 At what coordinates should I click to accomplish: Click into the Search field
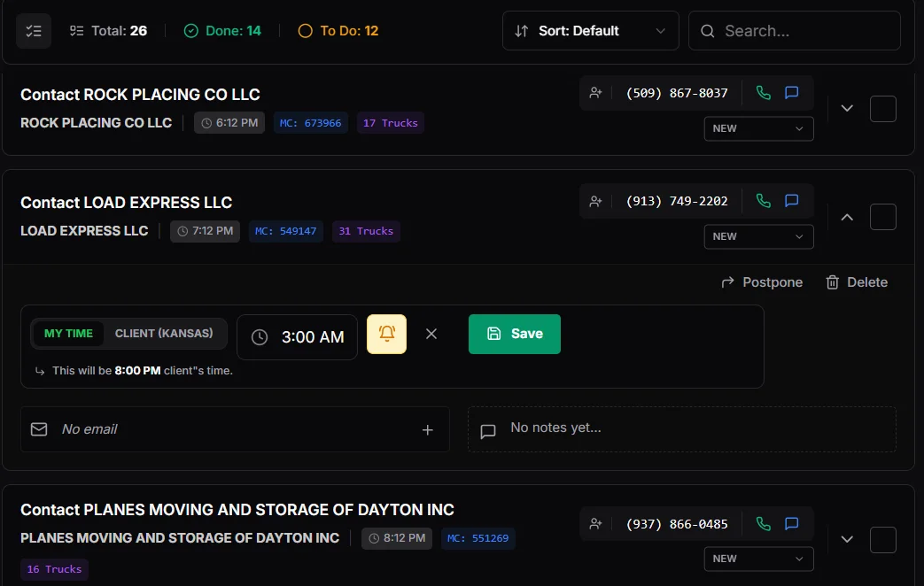(x=795, y=31)
